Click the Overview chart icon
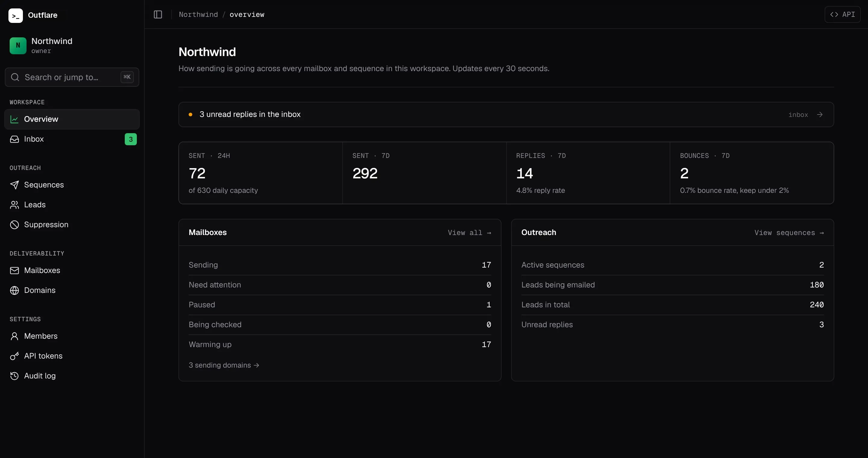Screen dimensions: 868x458 [x=14, y=119]
